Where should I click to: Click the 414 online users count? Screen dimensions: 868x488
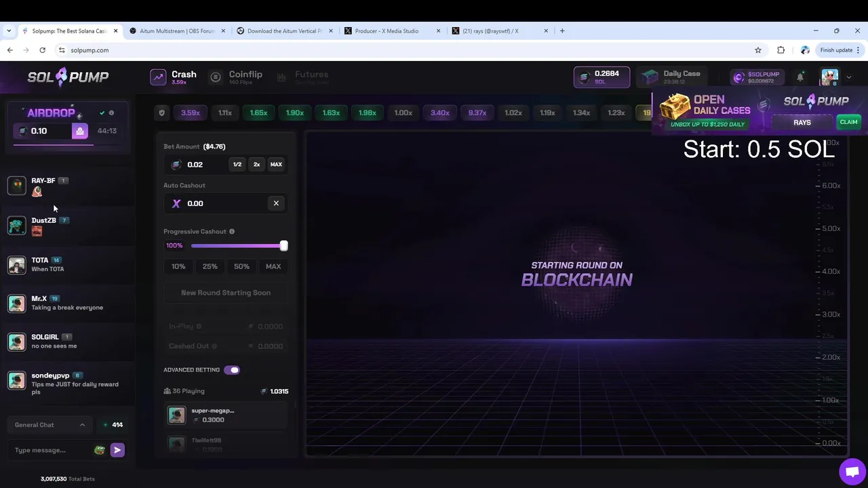(113, 425)
